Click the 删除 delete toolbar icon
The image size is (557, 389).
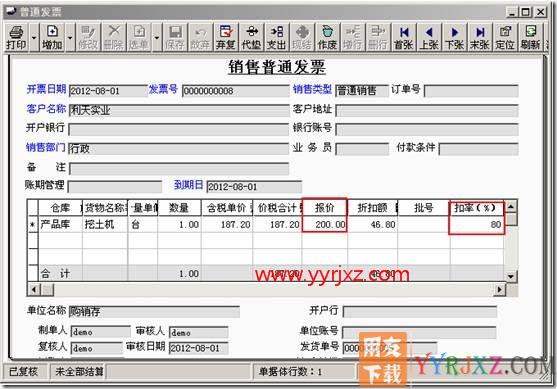click(x=114, y=38)
